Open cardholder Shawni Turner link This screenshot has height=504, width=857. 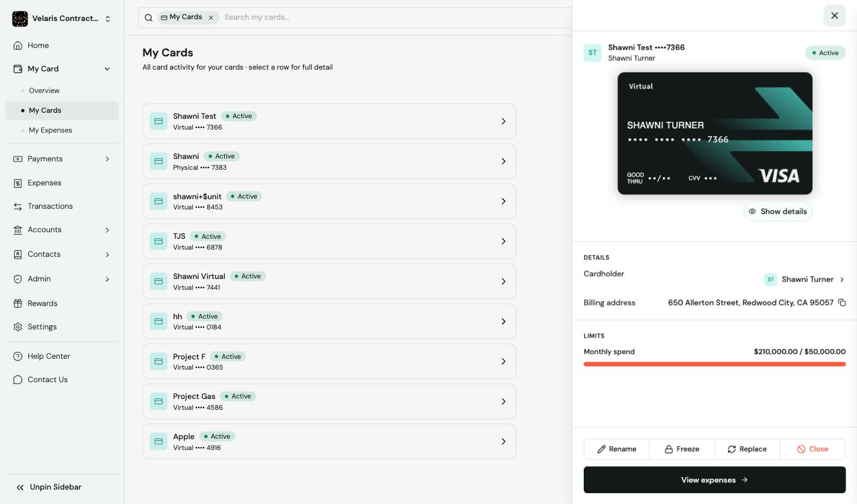click(805, 280)
